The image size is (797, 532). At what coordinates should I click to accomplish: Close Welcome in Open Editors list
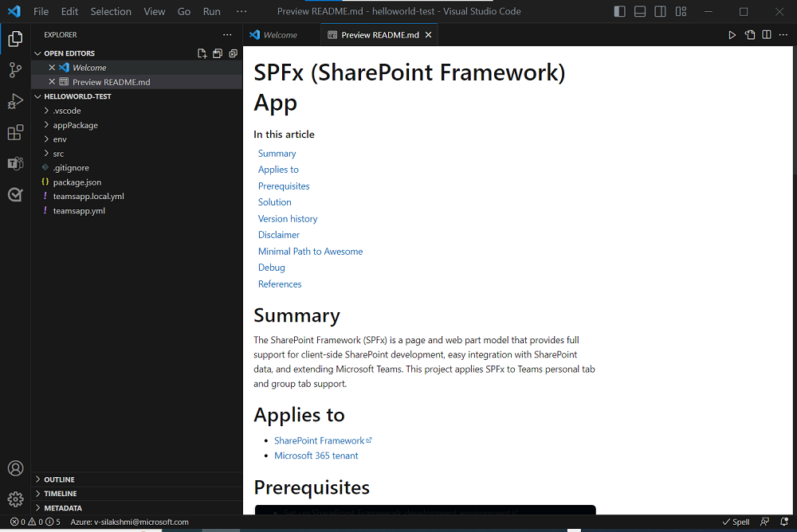(52, 68)
